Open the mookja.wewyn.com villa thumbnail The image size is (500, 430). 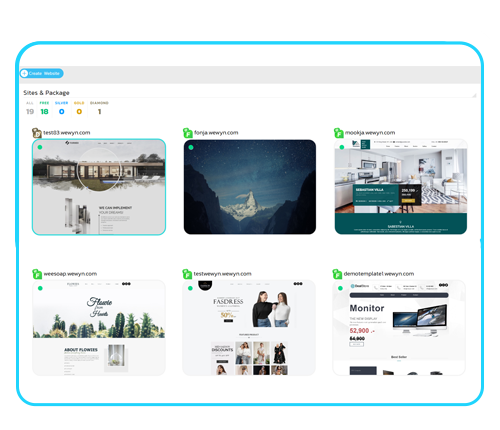(x=401, y=187)
